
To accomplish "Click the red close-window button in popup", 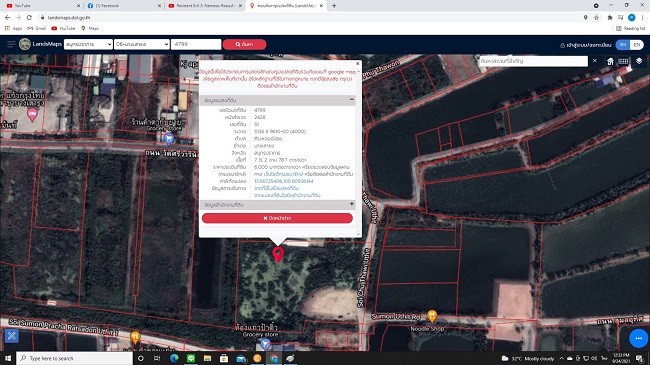I will click(277, 218).
